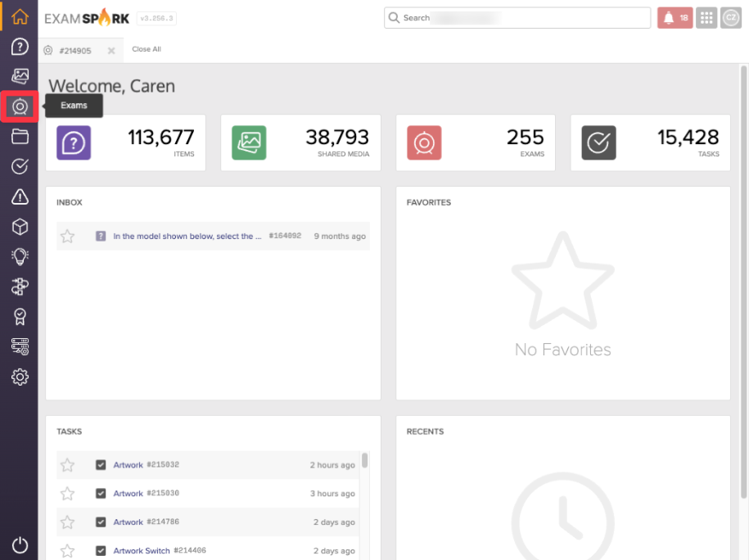Click Close All tabs
This screenshot has width=749, height=560.
pyautogui.click(x=147, y=49)
